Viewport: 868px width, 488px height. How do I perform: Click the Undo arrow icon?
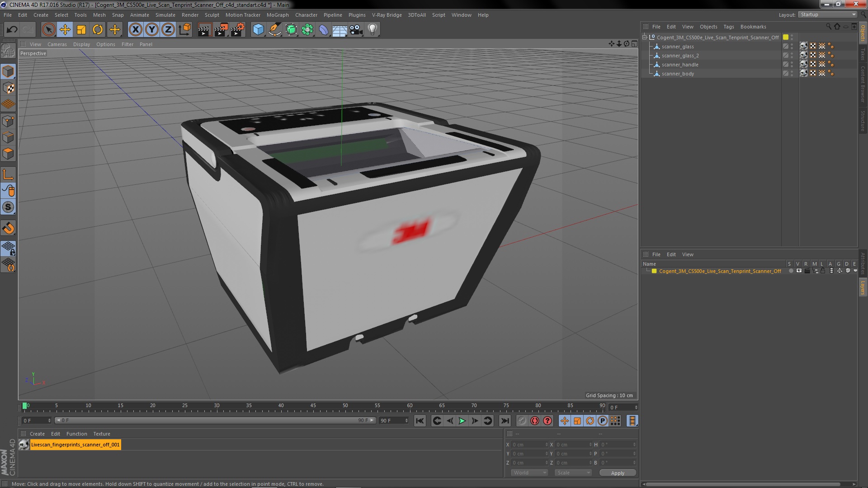12,30
